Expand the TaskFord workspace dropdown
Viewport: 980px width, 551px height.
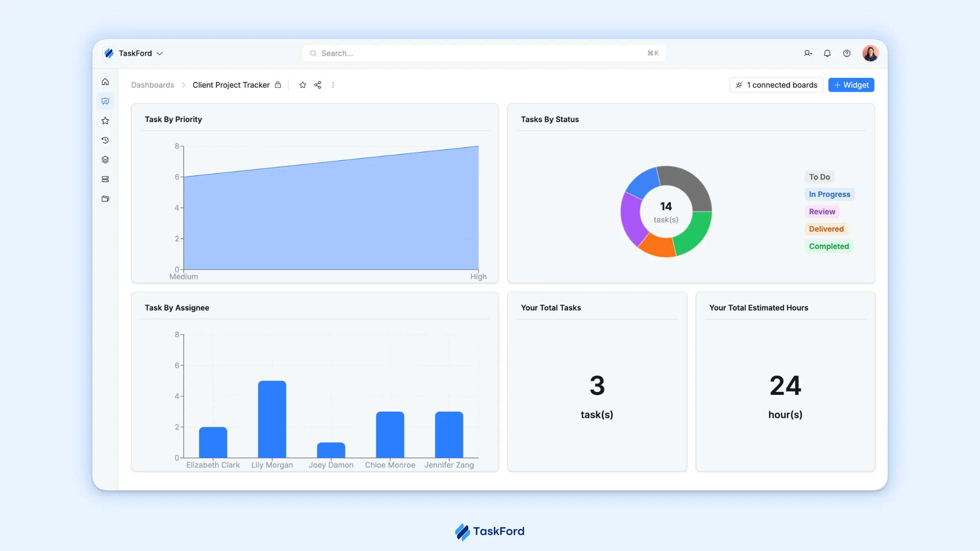[x=160, y=53]
